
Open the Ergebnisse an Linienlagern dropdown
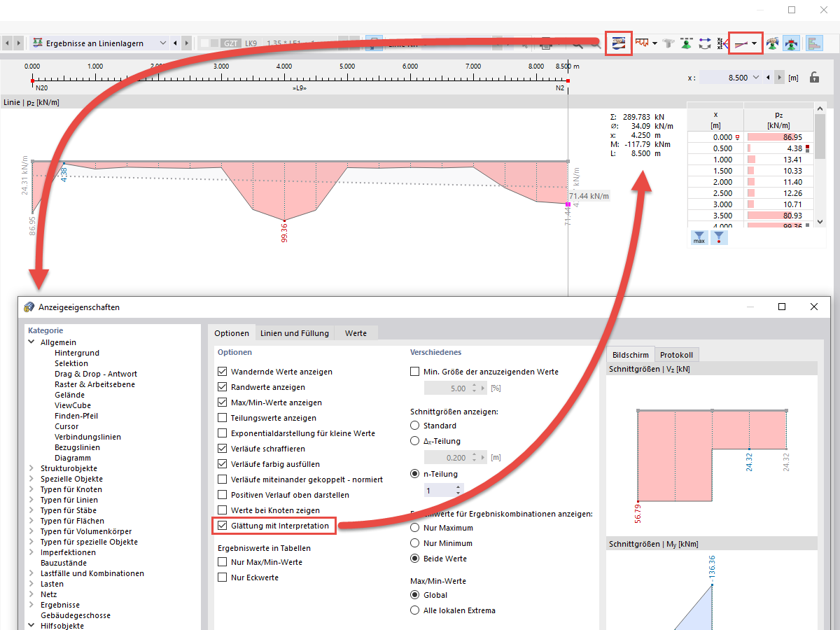(x=162, y=43)
